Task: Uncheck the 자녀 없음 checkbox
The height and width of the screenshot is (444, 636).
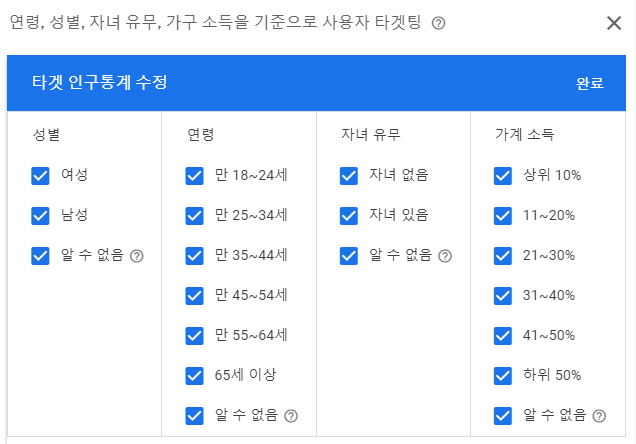Action: pyautogui.click(x=348, y=176)
